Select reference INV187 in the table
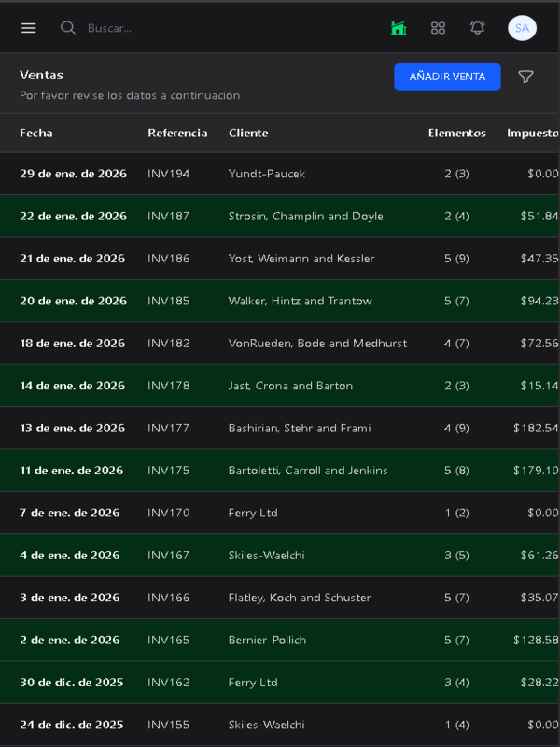560x747 pixels. (168, 216)
